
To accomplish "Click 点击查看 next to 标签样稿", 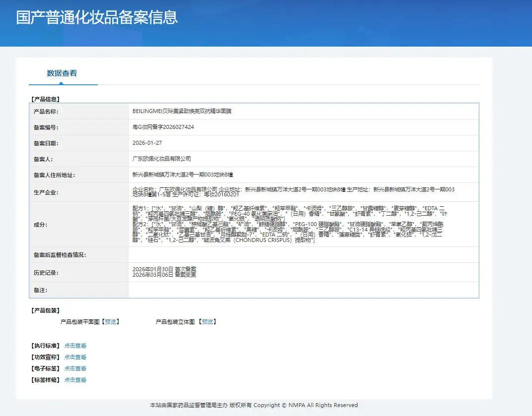I will click(75, 380).
